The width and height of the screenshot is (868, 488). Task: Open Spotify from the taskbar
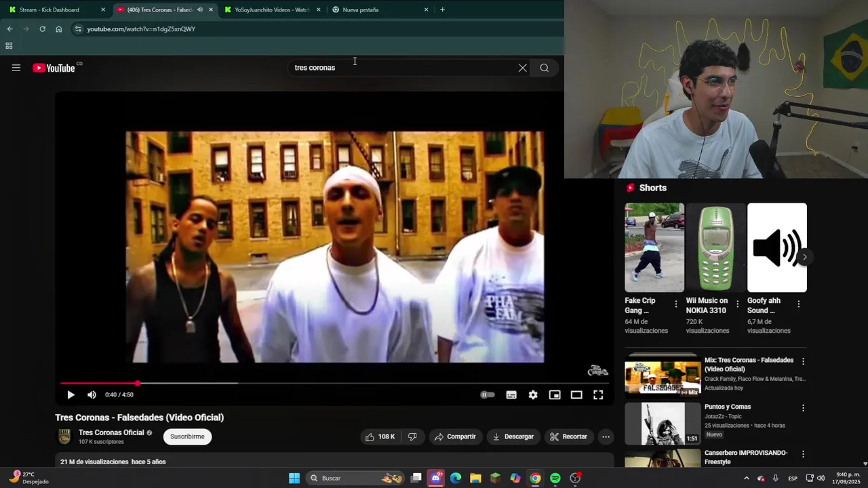point(555,478)
